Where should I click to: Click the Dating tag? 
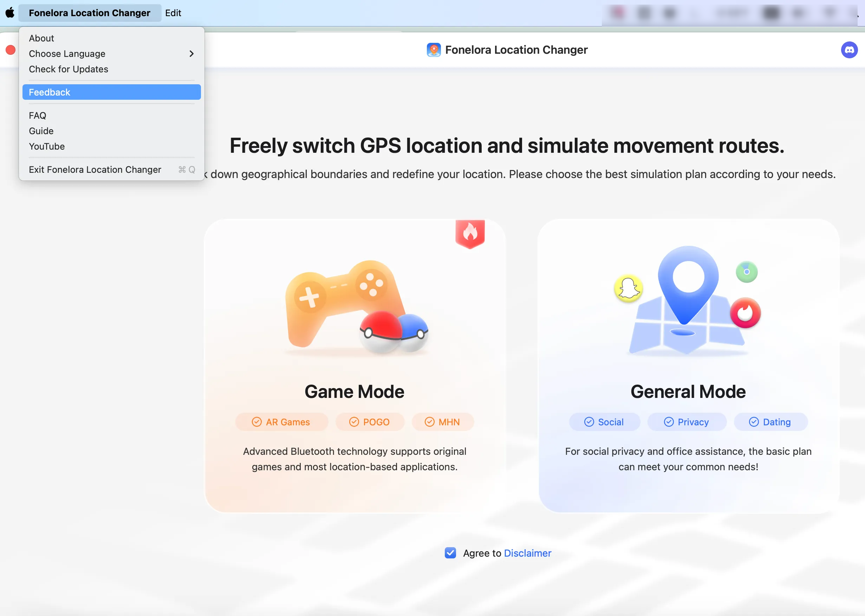[770, 422]
